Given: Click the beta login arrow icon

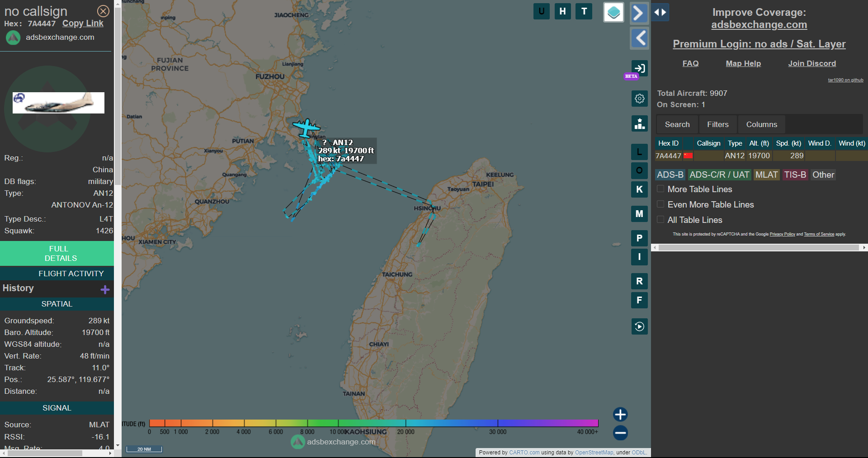Looking at the screenshot, I should (639, 68).
